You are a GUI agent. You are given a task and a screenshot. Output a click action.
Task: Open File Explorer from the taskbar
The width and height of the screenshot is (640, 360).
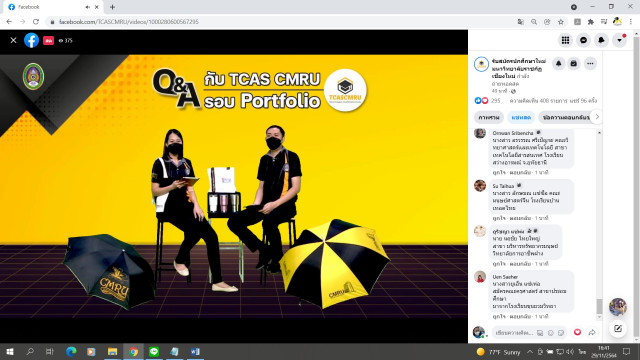(x=112, y=351)
